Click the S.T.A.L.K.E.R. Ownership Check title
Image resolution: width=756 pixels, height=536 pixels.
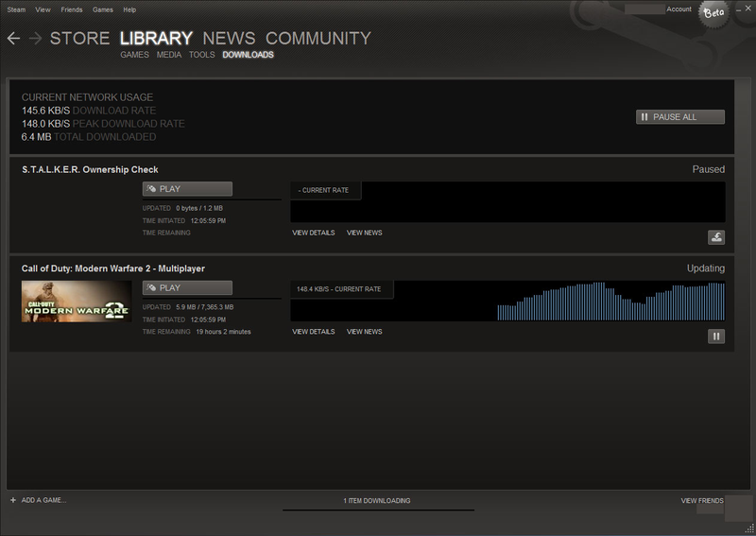point(90,170)
